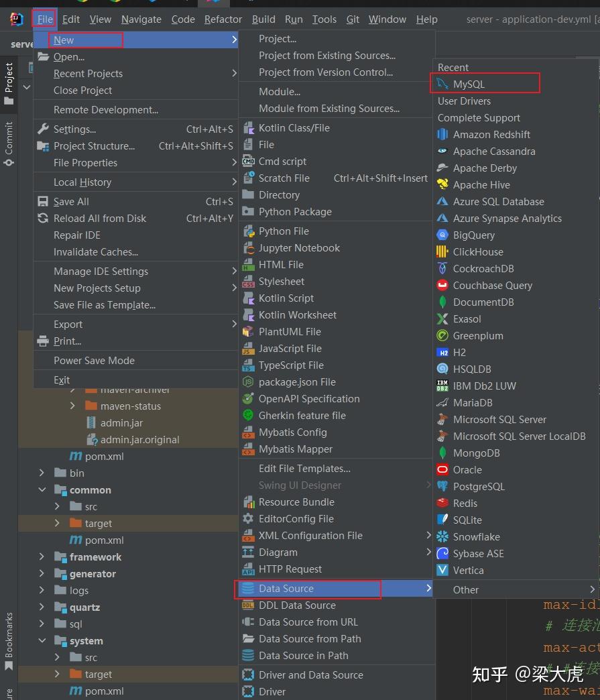Click the Couchbase Query icon

(x=442, y=285)
